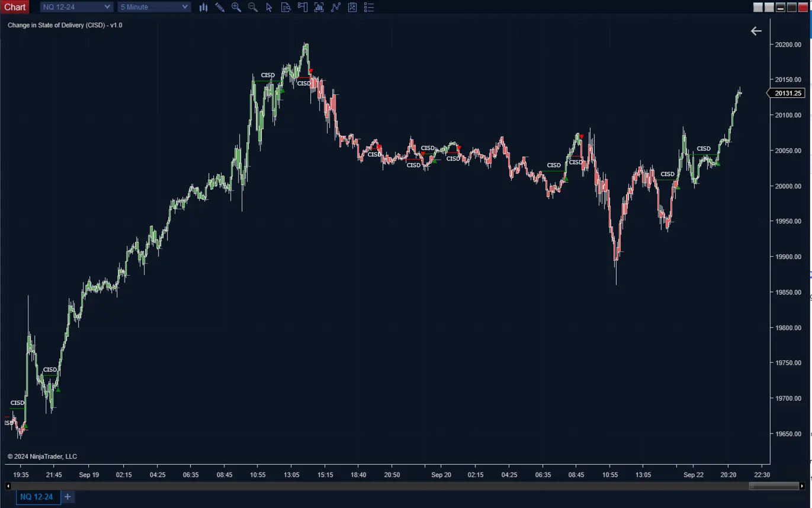Open the Strategies zigzag line icon
812x508 pixels.
[x=336, y=7]
